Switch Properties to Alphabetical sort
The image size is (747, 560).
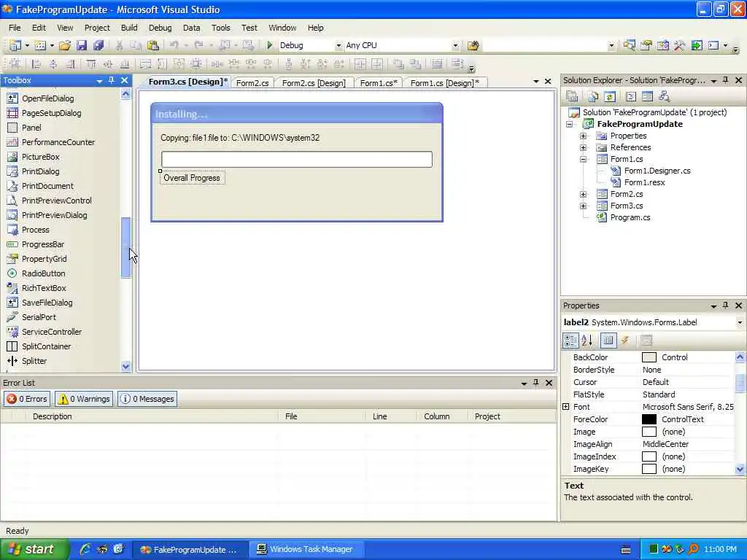click(587, 340)
